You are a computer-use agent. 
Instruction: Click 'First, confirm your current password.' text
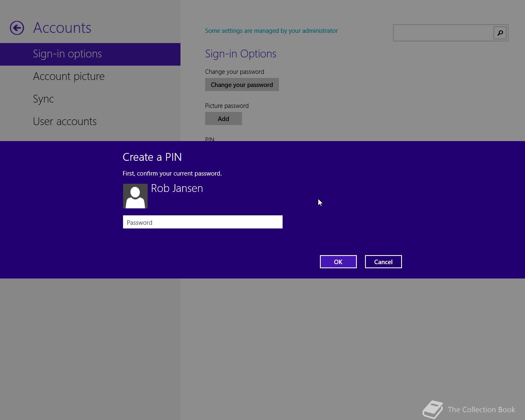pyautogui.click(x=172, y=173)
